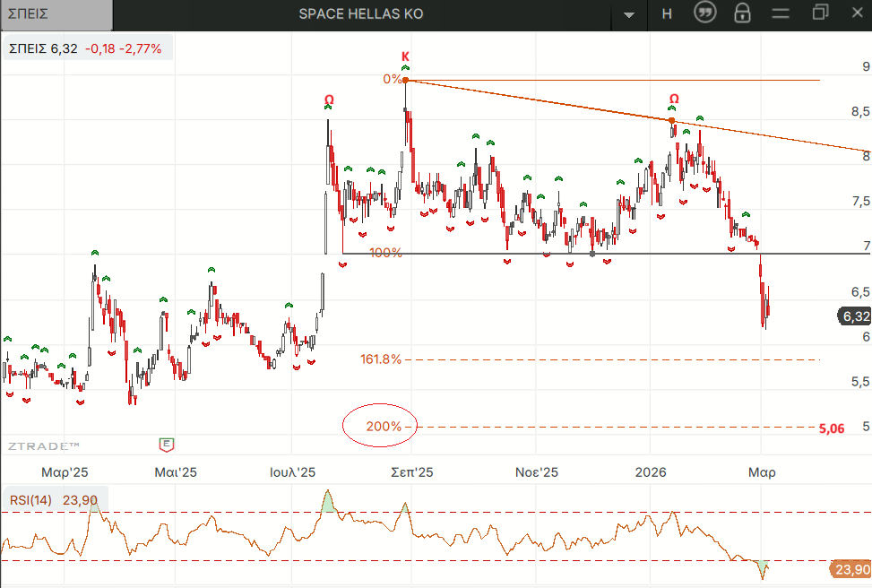Viewport: 872px width, 588px height.
Task: Select the 161.8% Fibonacci level label
Action: point(381,359)
